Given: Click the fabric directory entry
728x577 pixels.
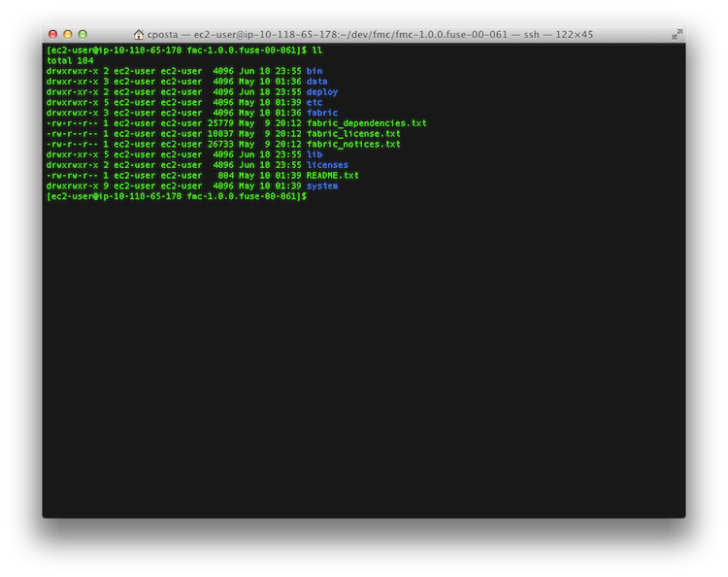Looking at the screenshot, I should click(322, 113).
